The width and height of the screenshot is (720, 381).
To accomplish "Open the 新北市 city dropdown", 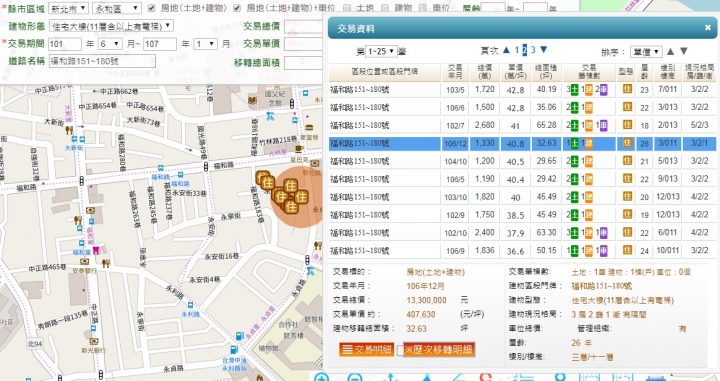I will (68, 8).
